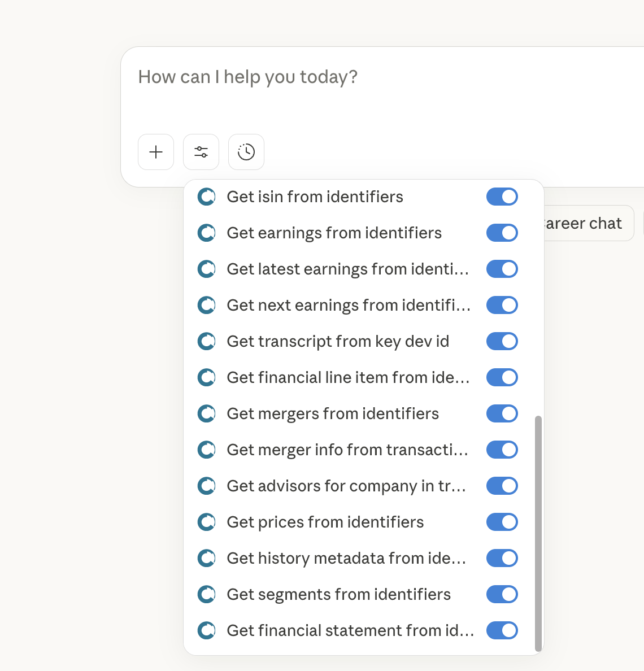Click icon beside Get prices from identifiers

pos(207,522)
